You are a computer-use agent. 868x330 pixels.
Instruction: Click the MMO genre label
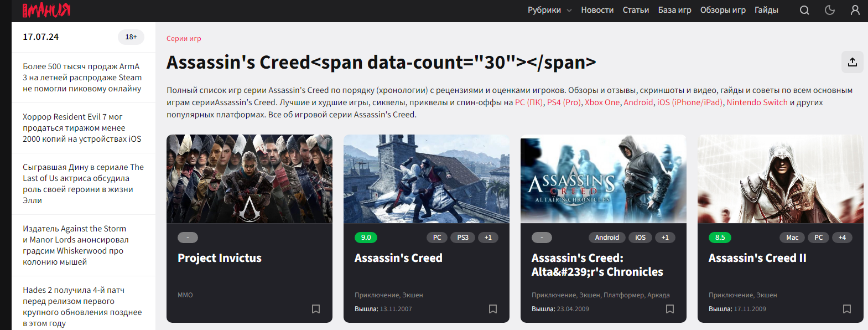[185, 295]
